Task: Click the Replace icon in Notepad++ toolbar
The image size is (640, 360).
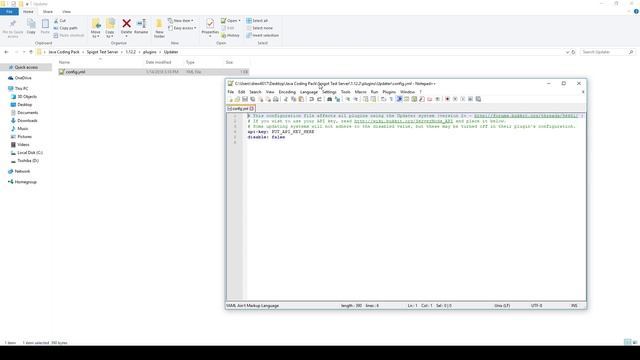Action: tap(338, 99)
